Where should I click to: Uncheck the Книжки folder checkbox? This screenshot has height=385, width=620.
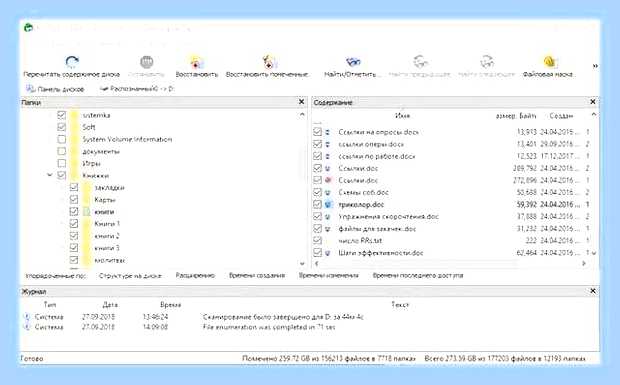click(x=61, y=175)
